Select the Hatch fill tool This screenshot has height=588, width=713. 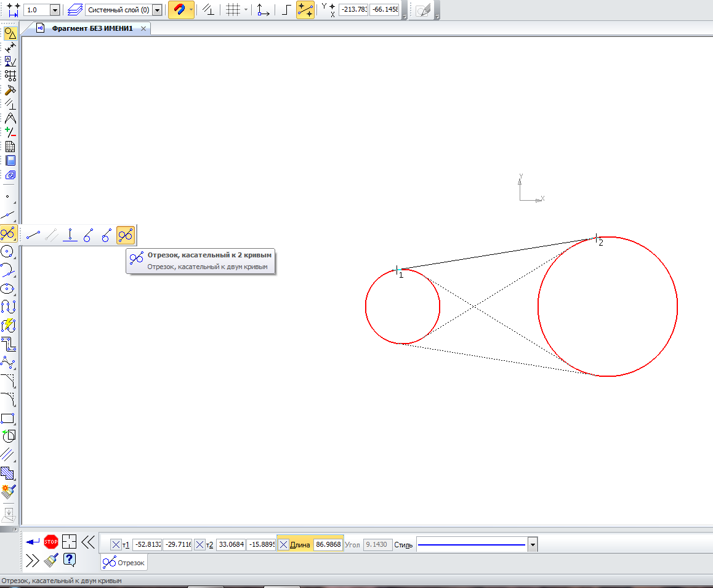[8, 474]
